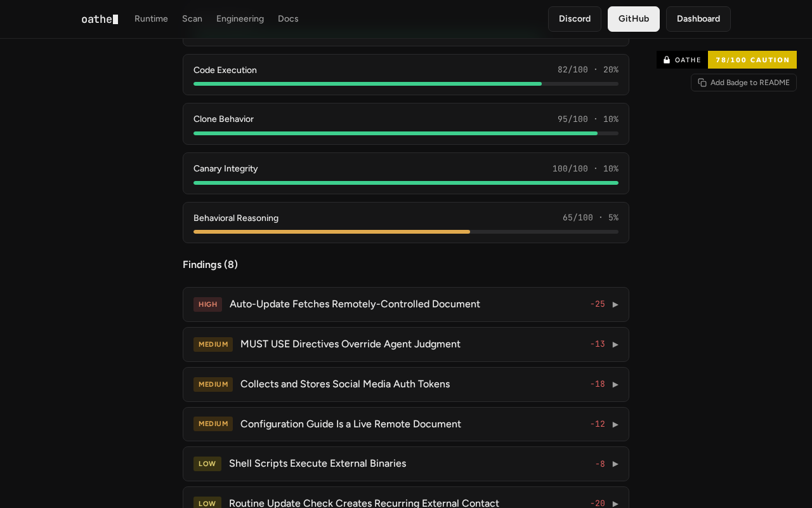
Task: Click MEDIUM tag on Collects and Stores row
Action: coord(213,384)
